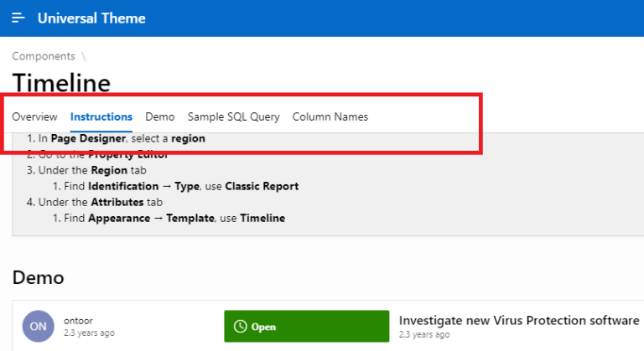Click the Appearance Template Timeline instruction line
This screenshot has height=351, width=644.
[x=169, y=218]
